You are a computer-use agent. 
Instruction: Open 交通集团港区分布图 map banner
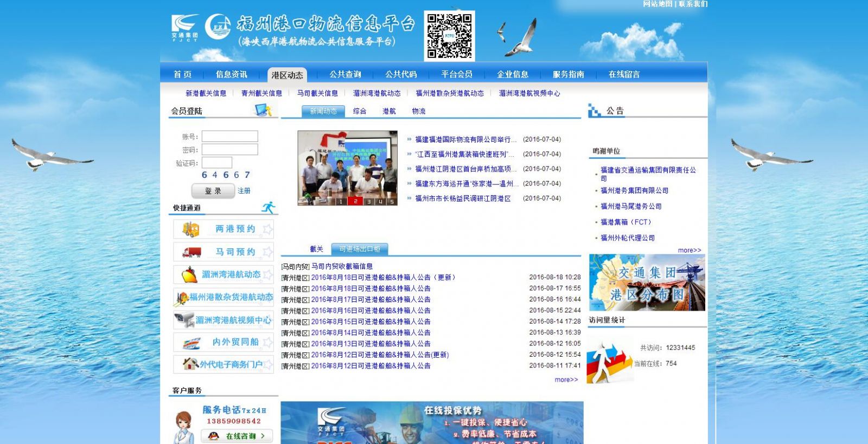[x=647, y=283]
